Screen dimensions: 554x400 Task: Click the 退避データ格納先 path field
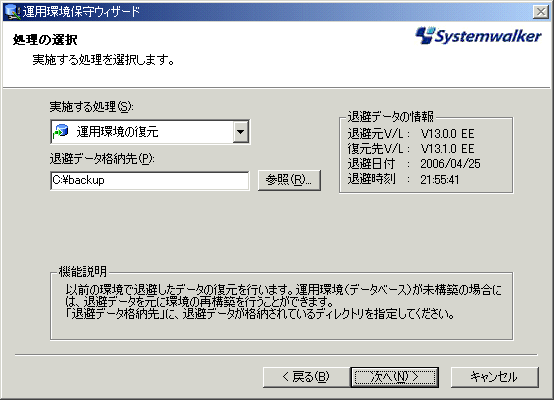(150, 181)
